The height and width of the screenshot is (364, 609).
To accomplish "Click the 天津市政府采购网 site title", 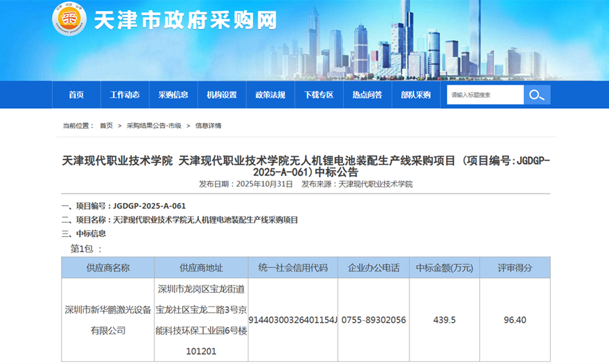I will 184,20.
